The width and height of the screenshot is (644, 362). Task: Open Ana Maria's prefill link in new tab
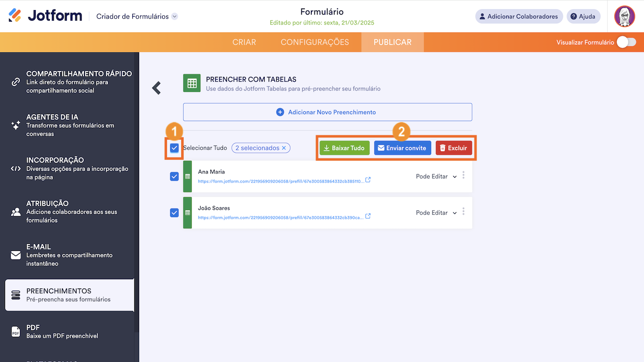coord(368,180)
